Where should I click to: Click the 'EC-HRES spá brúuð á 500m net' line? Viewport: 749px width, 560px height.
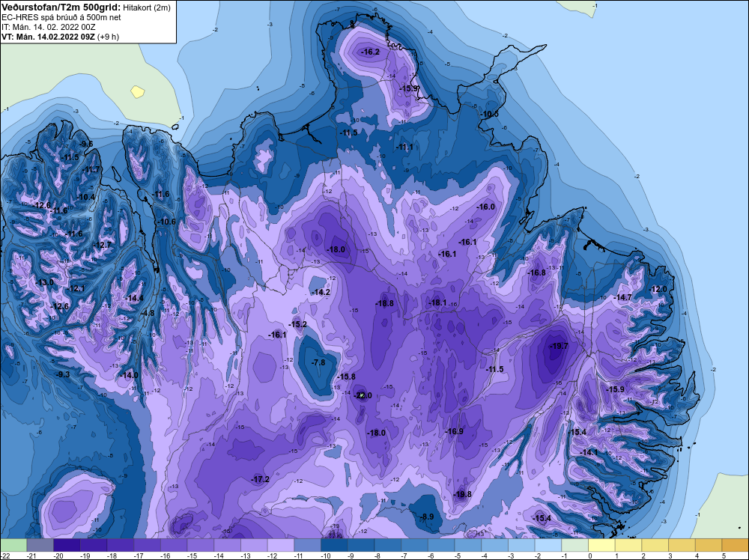tap(61, 17)
